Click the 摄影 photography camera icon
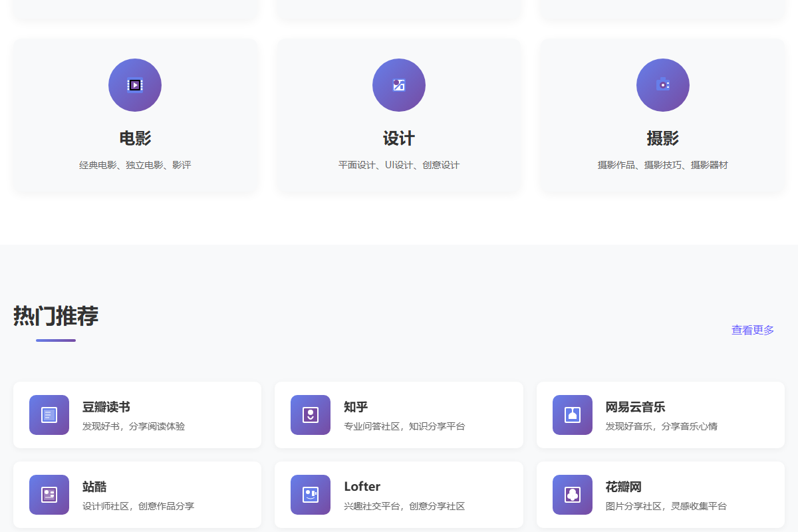The width and height of the screenshot is (798, 532). click(662, 85)
